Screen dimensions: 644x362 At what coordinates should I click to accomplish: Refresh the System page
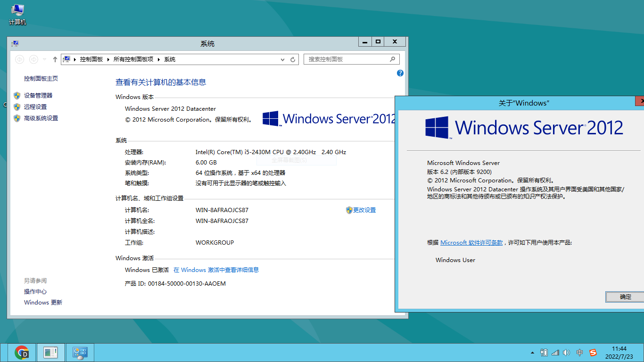click(x=293, y=59)
